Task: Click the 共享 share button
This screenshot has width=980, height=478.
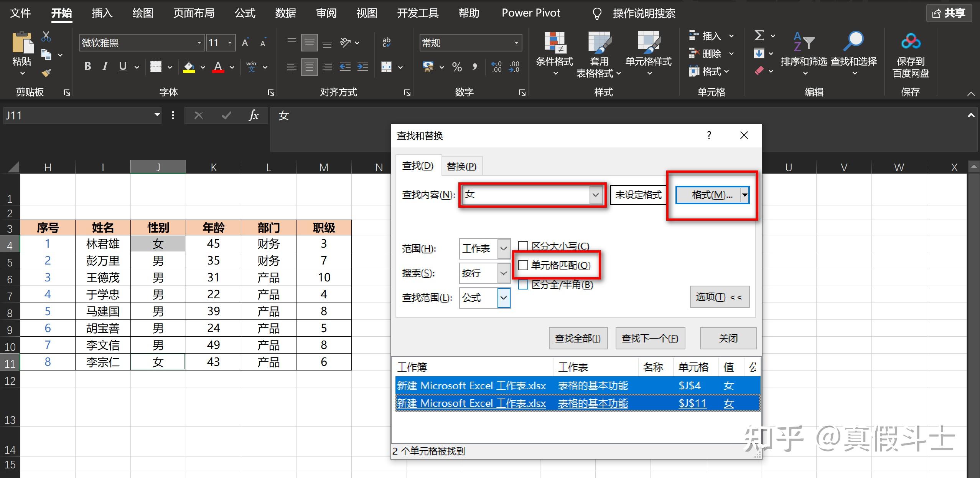Action: (x=949, y=13)
